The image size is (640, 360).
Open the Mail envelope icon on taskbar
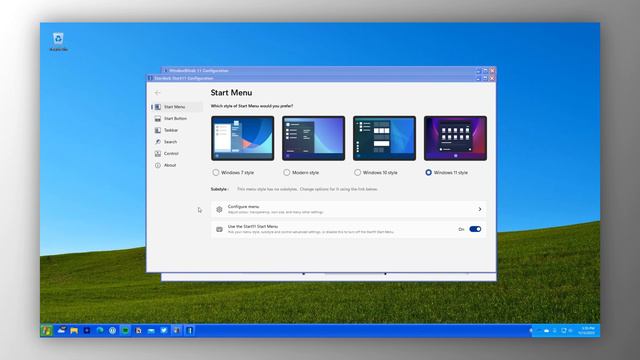point(151,331)
